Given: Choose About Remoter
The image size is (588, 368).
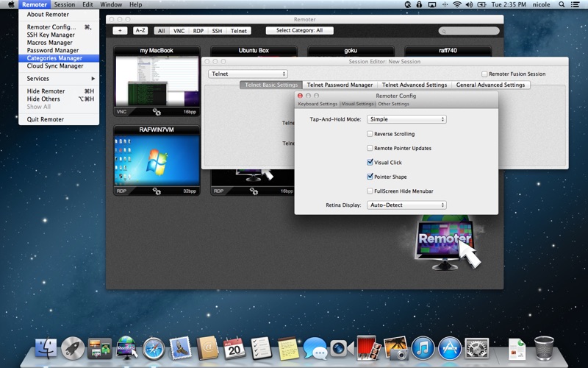Looking at the screenshot, I should click(59, 14).
